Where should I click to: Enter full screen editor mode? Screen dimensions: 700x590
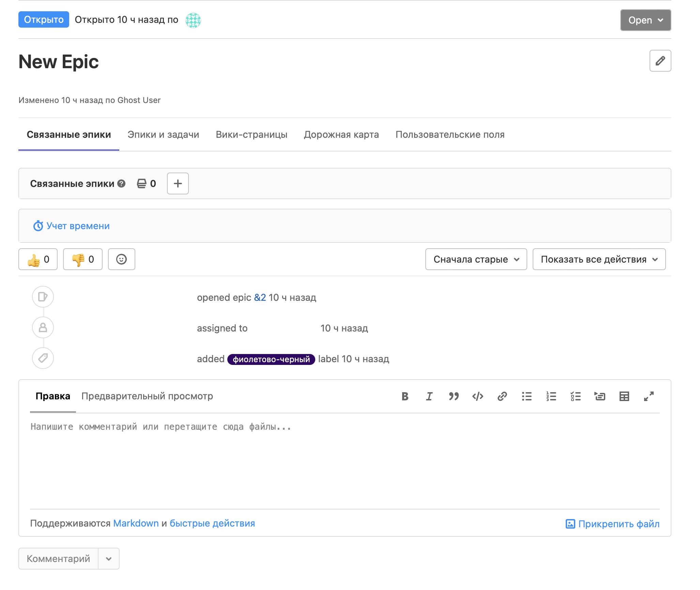[649, 396]
